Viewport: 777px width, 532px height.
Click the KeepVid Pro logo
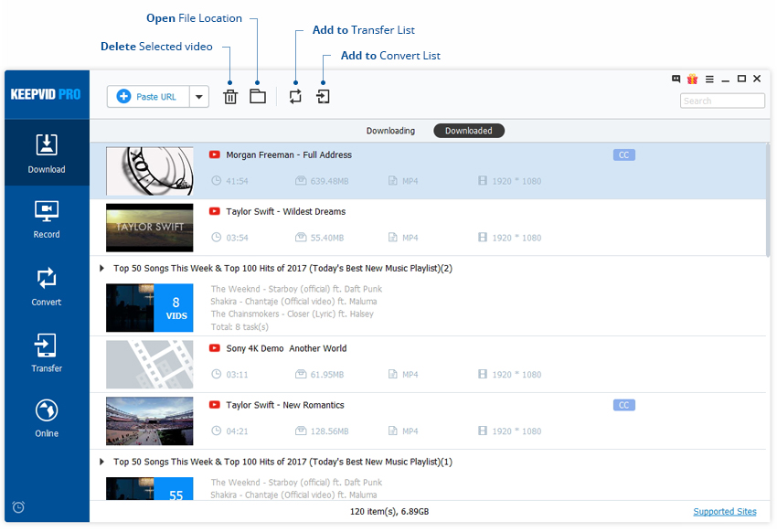(x=46, y=94)
